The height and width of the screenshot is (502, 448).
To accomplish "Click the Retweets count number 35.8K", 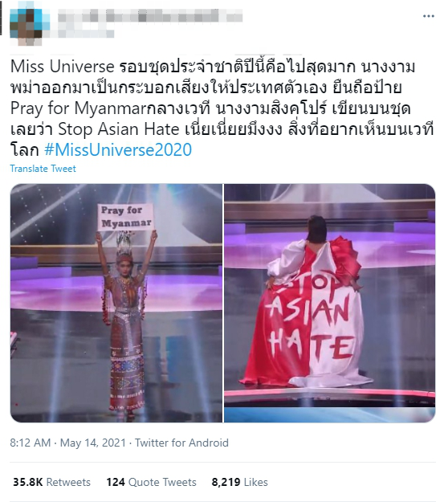I will coord(28,482).
